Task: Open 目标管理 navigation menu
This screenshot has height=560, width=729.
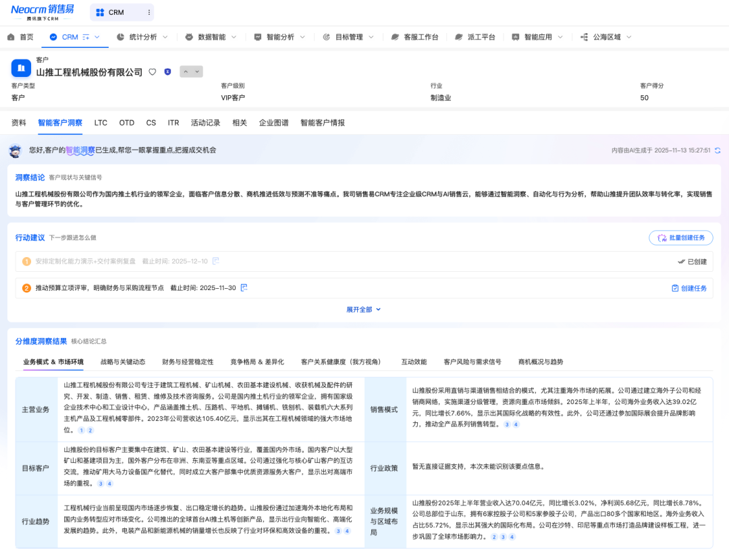Action: [x=348, y=37]
